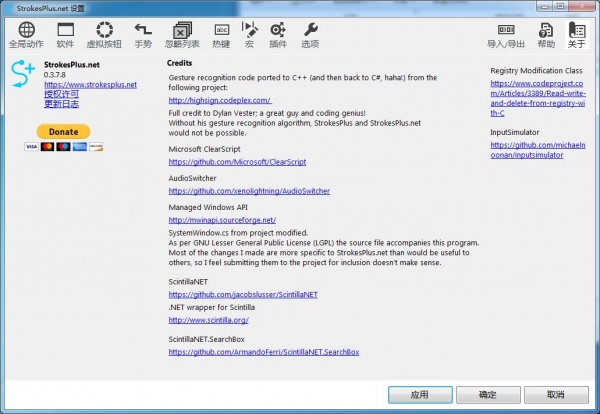The width and height of the screenshot is (600, 414).
Task: Go to the 热键 hotkeys section
Action: point(221,35)
